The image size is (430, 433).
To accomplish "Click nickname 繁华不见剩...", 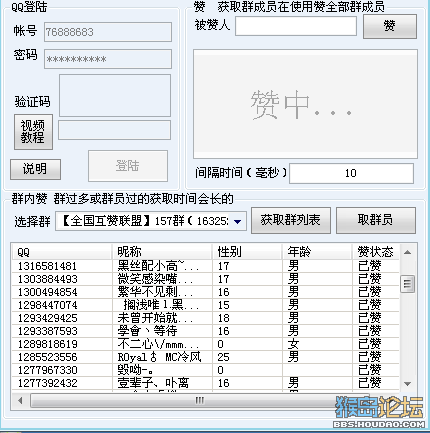I will pos(155,292).
